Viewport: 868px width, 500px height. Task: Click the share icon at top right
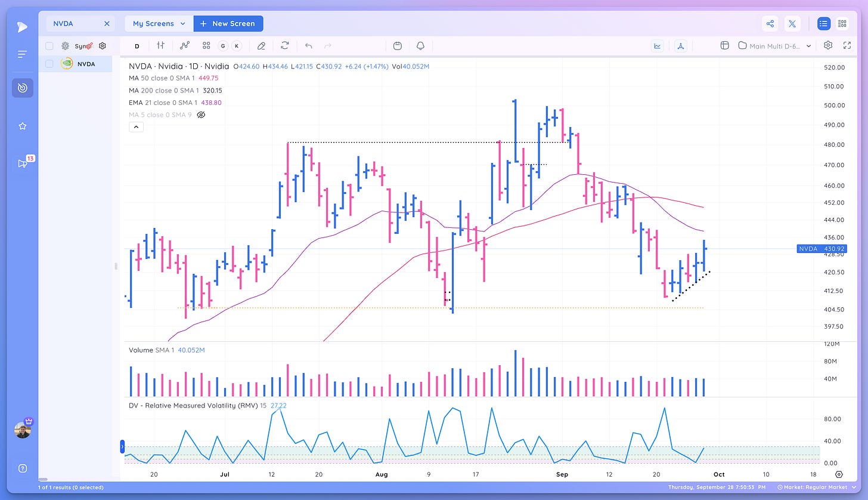[770, 24]
